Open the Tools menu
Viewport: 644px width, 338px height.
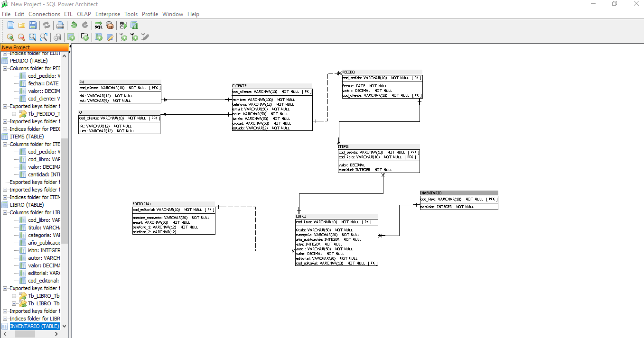coord(131,14)
